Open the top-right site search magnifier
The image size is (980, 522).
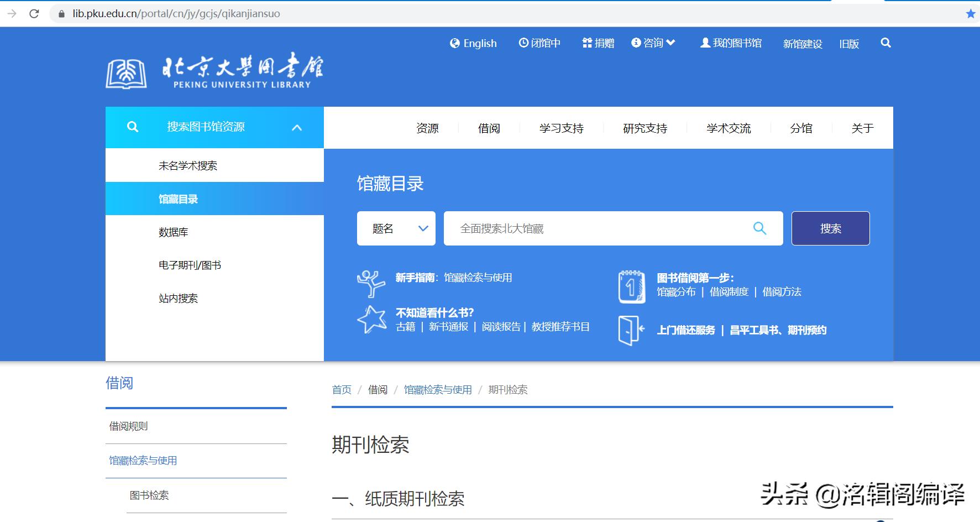885,42
